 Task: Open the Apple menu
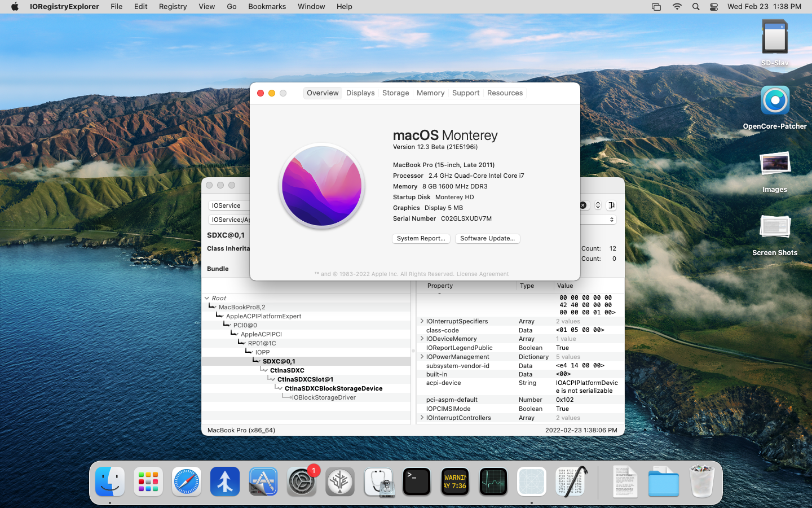tap(15, 7)
